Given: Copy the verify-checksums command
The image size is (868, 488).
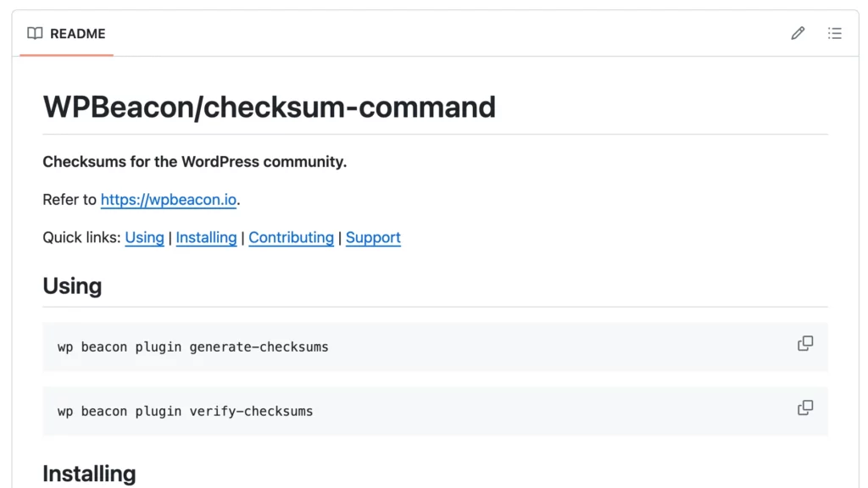Looking at the screenshot, I should click(805, 408).
